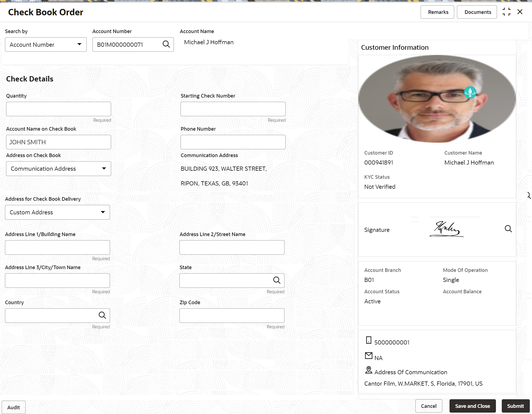Open the Address for Check Book Delivery dropdown
Image resolution: width=532 pixels, height=414 pixels.
[58, 212]
